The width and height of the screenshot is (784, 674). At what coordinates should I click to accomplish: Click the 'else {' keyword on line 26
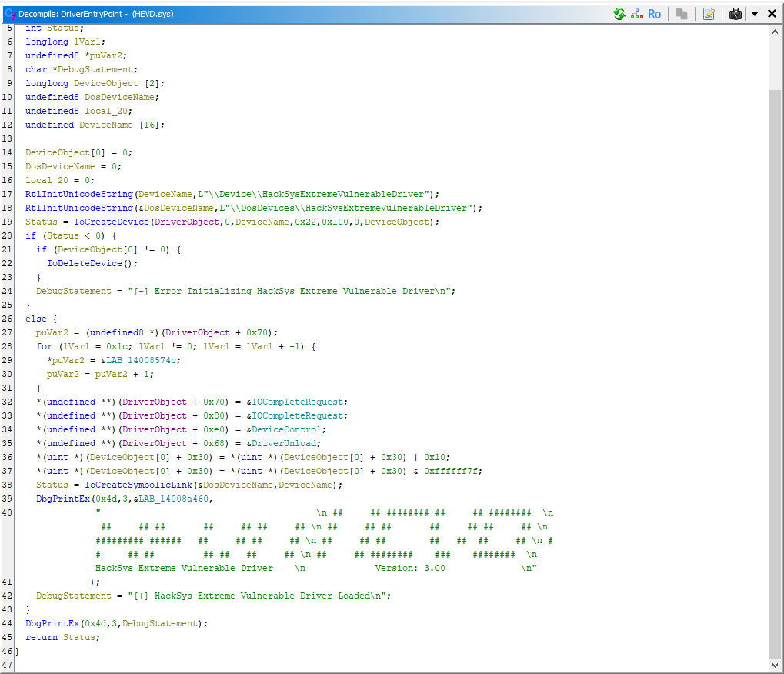pyautogui.click(x=42, y=319)
